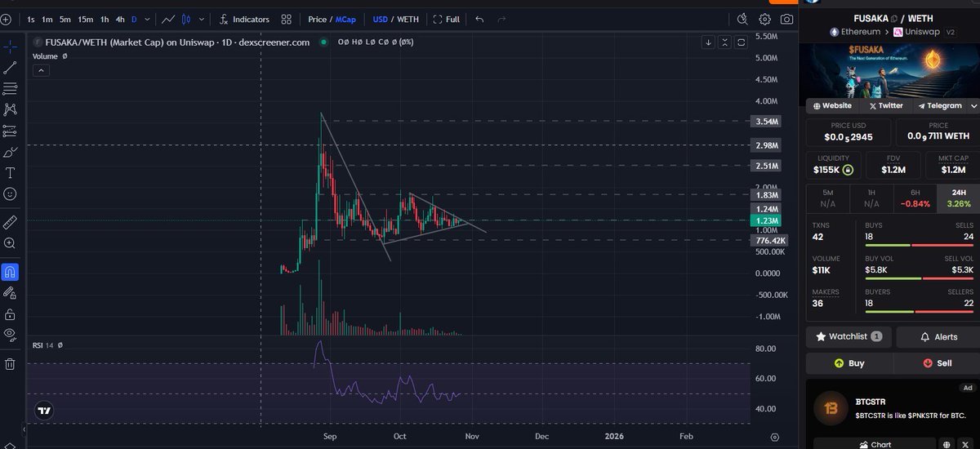Select the 1s timeframe
Screen dimensions: 980x449
tap(30, 19)
